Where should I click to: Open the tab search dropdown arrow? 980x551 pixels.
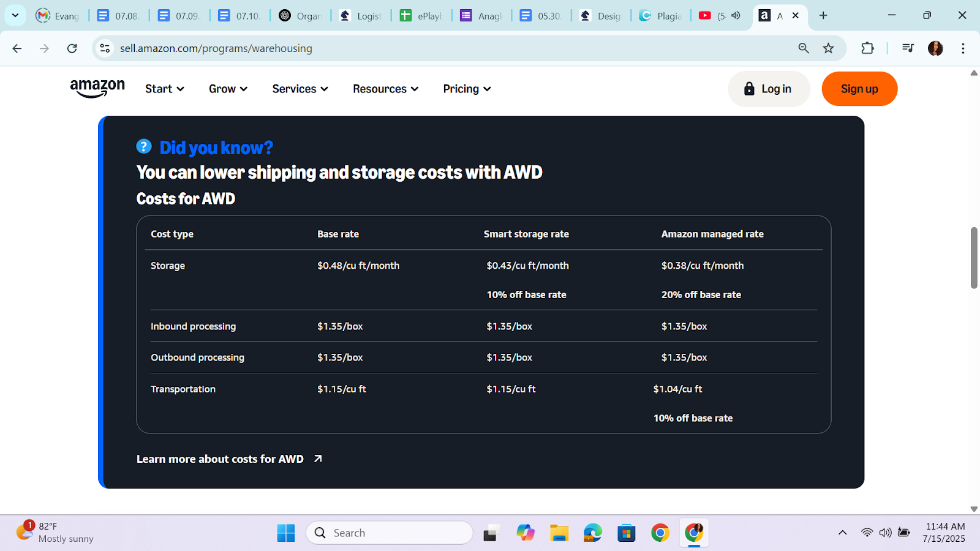pos(15,15)
